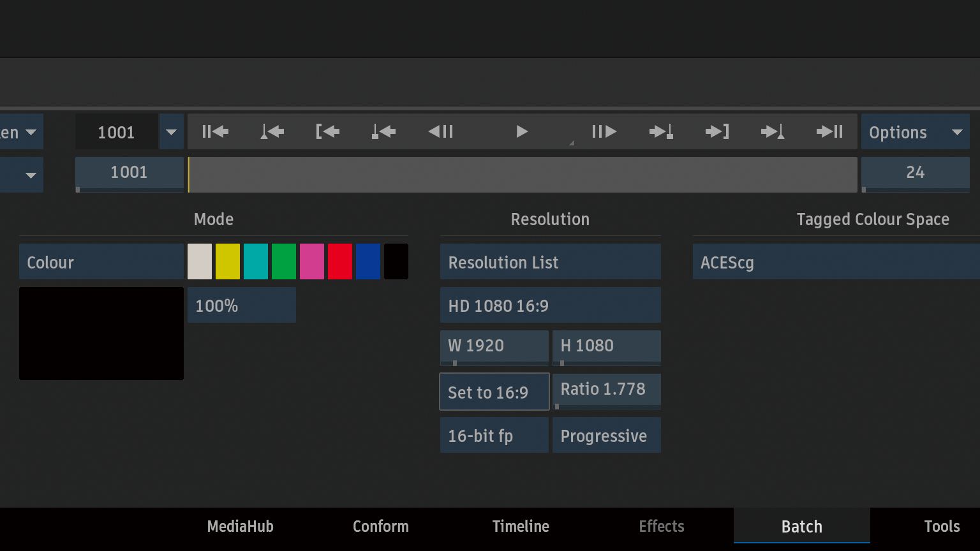Screen dimensions: 980x551
Task: Pick the red colour swatch
Action: [340, 261]
